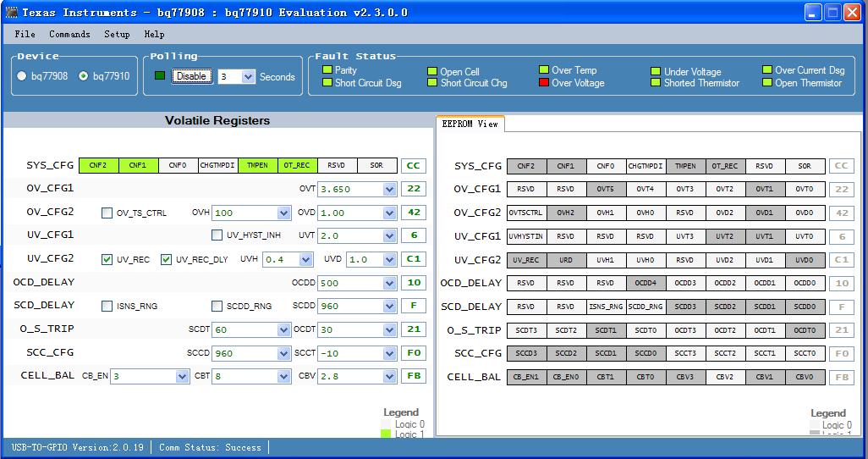Uncheck the UV_REC checkbox

(107, 259)
